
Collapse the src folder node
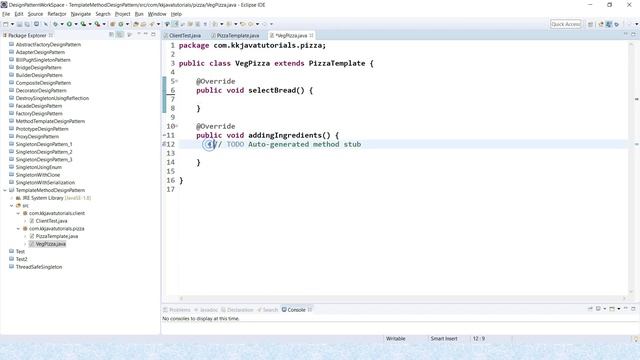tap(12, 206)
